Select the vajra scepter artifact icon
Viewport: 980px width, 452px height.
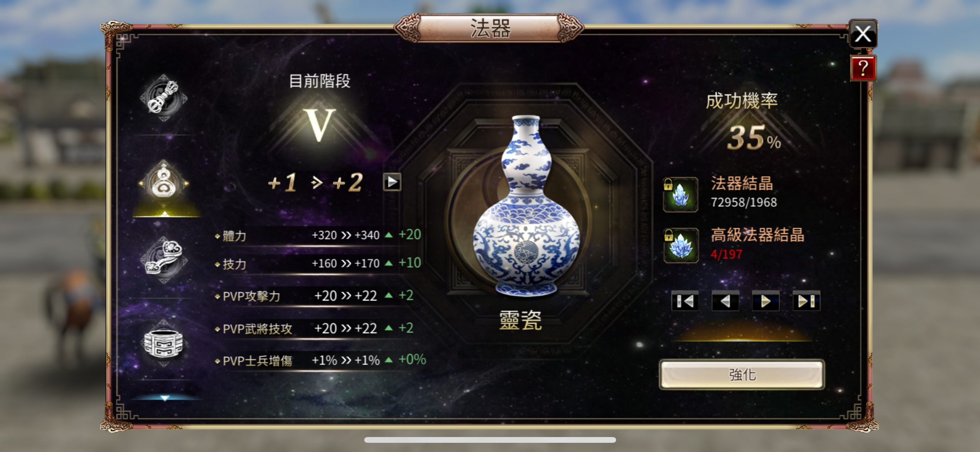(164, 98)
